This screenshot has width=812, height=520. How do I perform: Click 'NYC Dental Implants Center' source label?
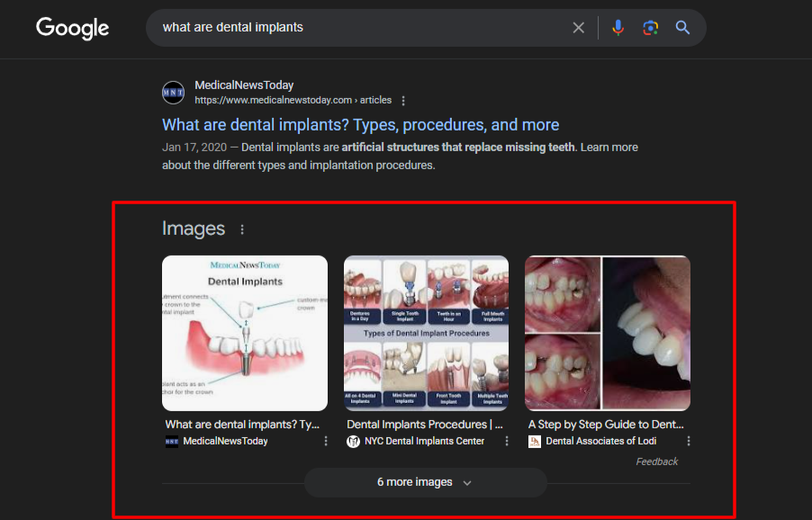coord(425,442)
